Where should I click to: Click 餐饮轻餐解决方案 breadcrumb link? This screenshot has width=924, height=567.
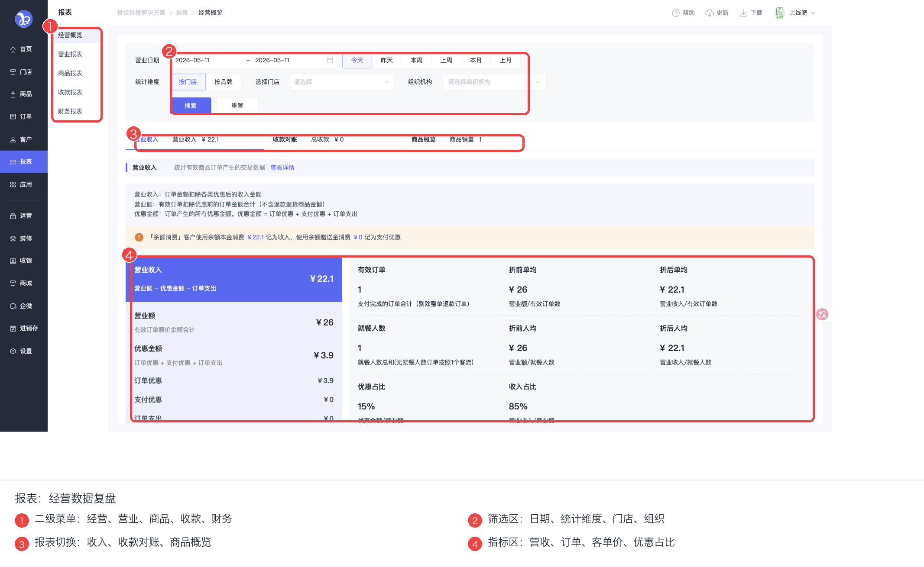pyautogui.click(x=141, y=13)
